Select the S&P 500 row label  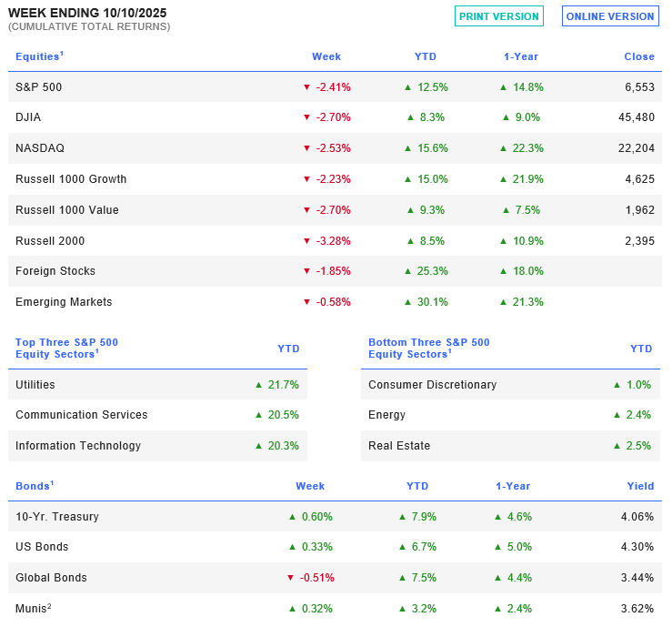[x=38, y=87]
